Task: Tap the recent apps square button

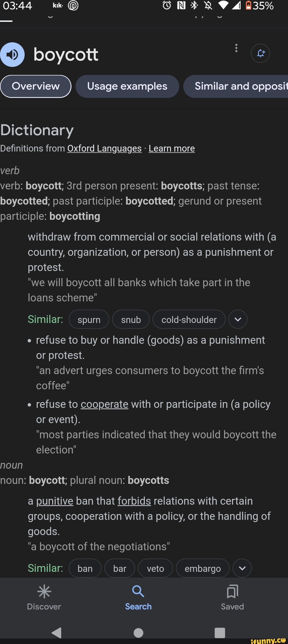Action: point(220,633)
